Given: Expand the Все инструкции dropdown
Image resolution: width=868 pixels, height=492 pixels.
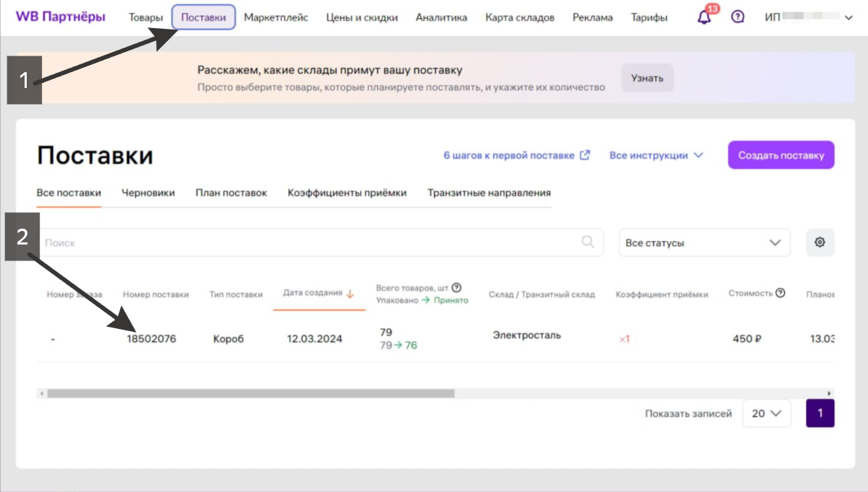Looking at the screenshot, I should click(x=656, y=155).
